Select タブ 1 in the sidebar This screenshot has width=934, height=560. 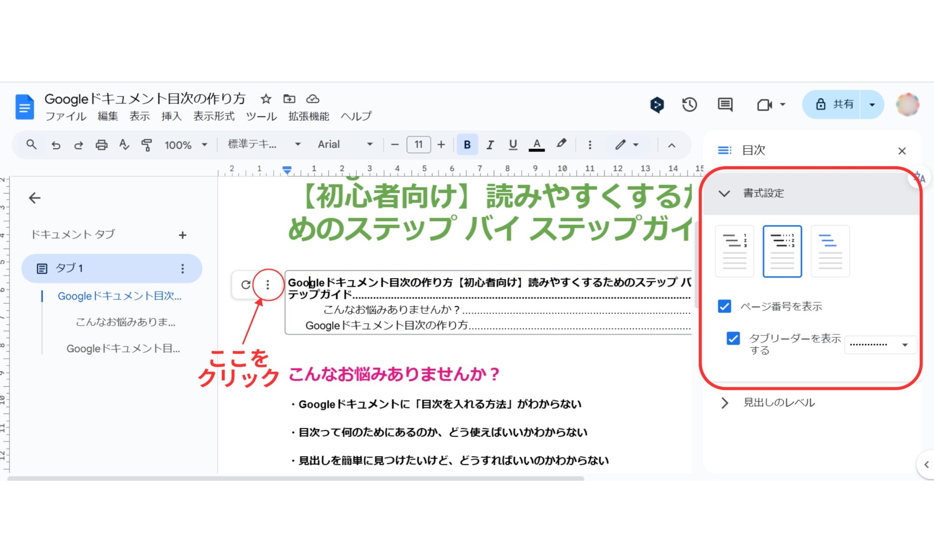point(112,268)
